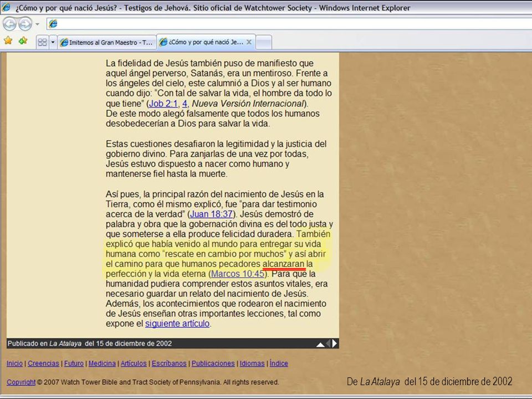Viewport: 532px width, 399px height.
Task: Click the italic Nueva Versión Internacional text
Action: 248,104
